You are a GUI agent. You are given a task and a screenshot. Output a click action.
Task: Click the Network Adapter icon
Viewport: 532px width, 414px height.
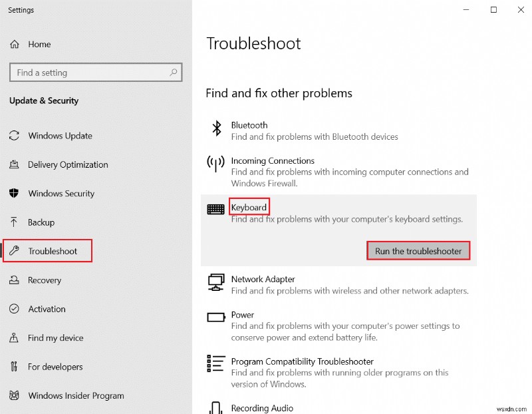coord(215,282)
